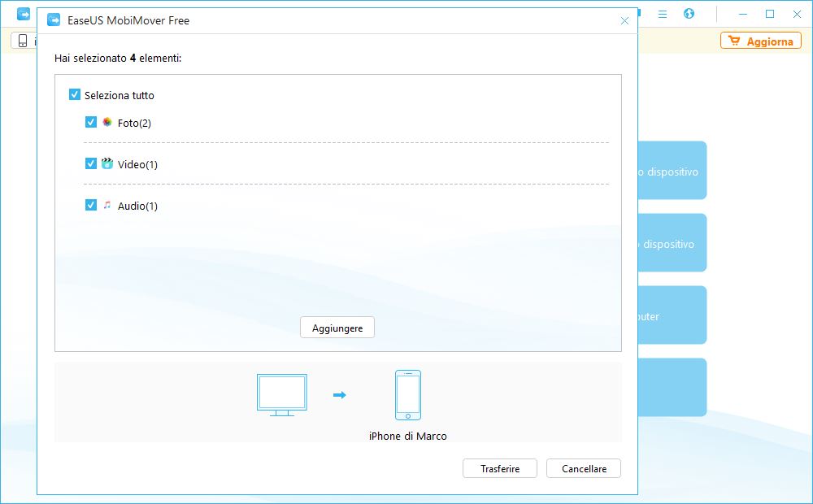813x504 pixels.
Task: Toggle the Seleziona tutto checkbox
Action: pyautogui.click(x=75, y=94)
